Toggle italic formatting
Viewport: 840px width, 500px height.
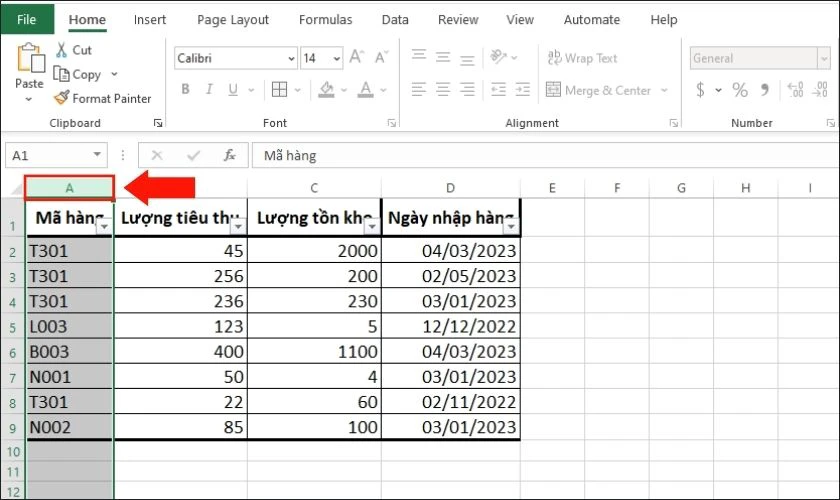tap(209, 89)
